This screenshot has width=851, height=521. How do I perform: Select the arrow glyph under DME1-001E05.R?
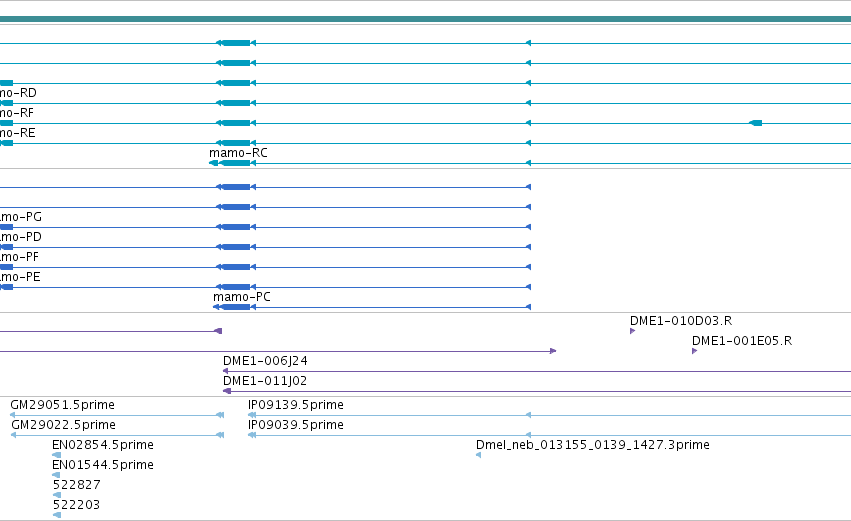coord(694,351)
